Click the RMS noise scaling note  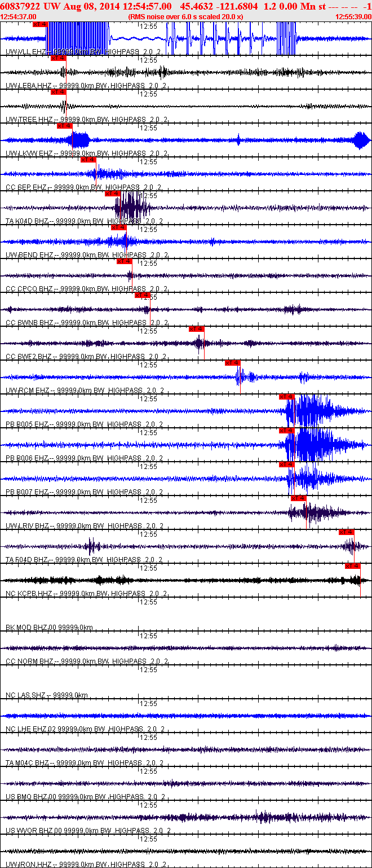pyautogui.click(x=186, y=17)
